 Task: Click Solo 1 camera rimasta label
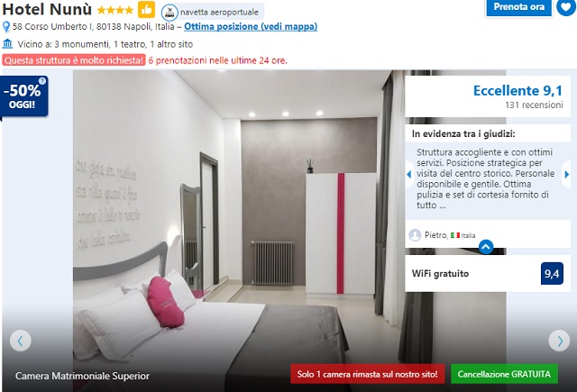coord(367,374)
